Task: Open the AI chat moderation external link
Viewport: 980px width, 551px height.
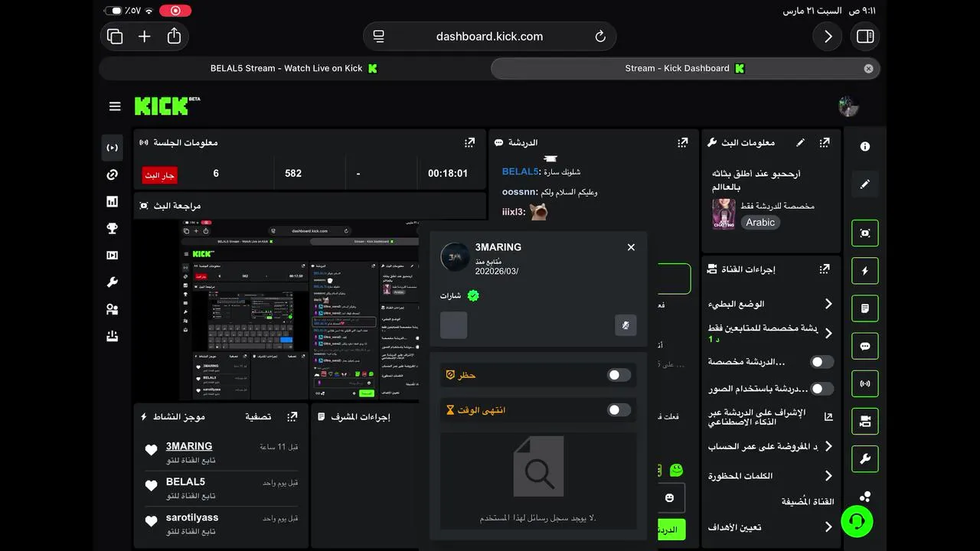Action: 828,417
